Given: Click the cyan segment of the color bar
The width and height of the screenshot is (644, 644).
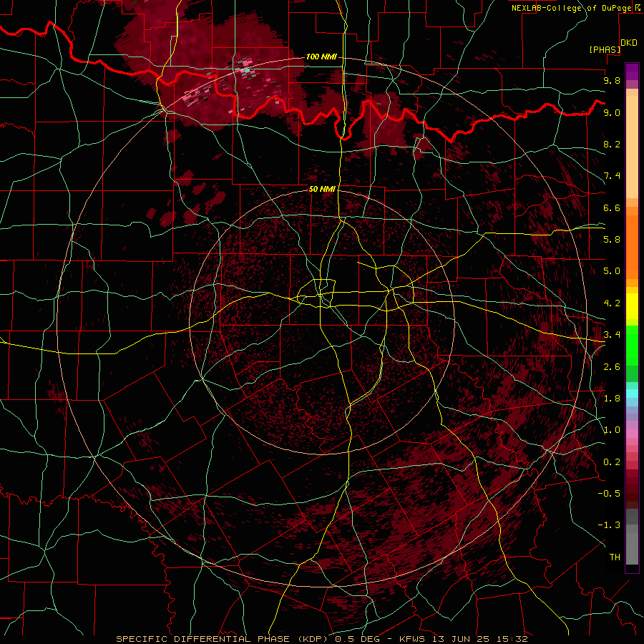Looking at the screenshot, I should 632,394.
